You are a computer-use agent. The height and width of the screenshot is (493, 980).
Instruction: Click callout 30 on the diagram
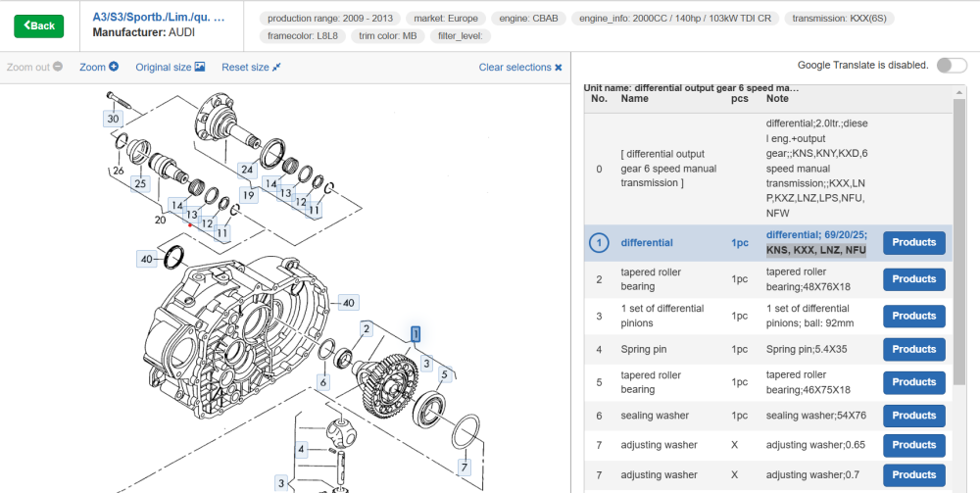(113, 119)
